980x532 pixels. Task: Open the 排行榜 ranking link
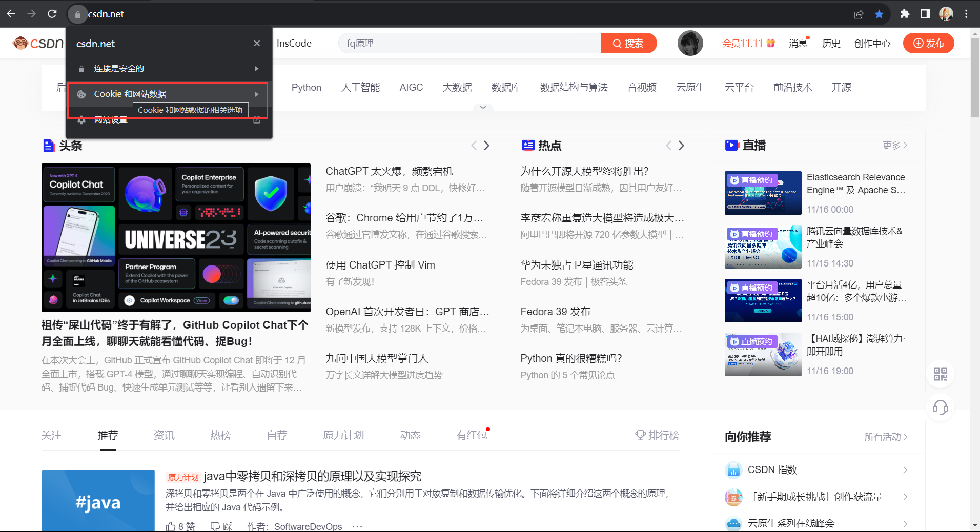tap(657, 435)
